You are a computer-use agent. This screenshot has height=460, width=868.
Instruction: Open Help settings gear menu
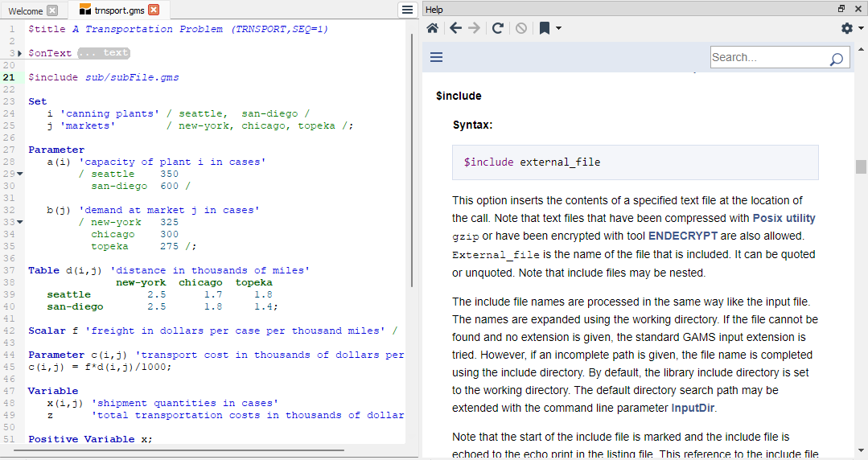[x=847, y=28]
